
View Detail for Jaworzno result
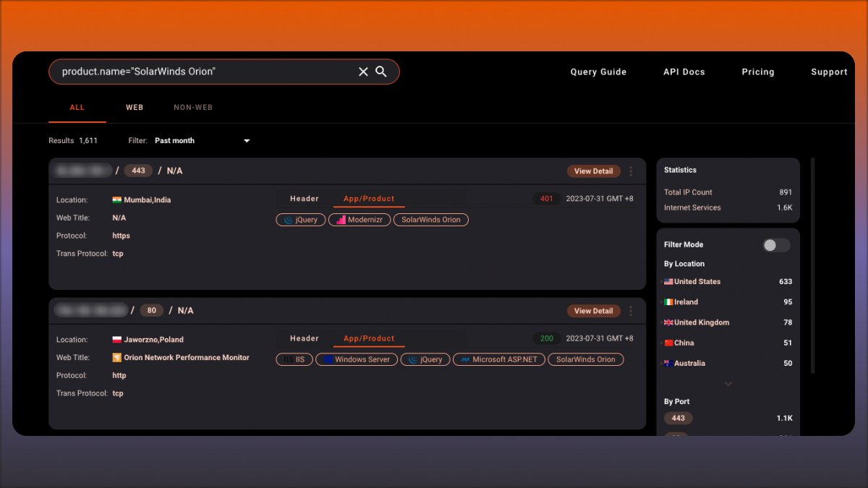pos(594,311)
